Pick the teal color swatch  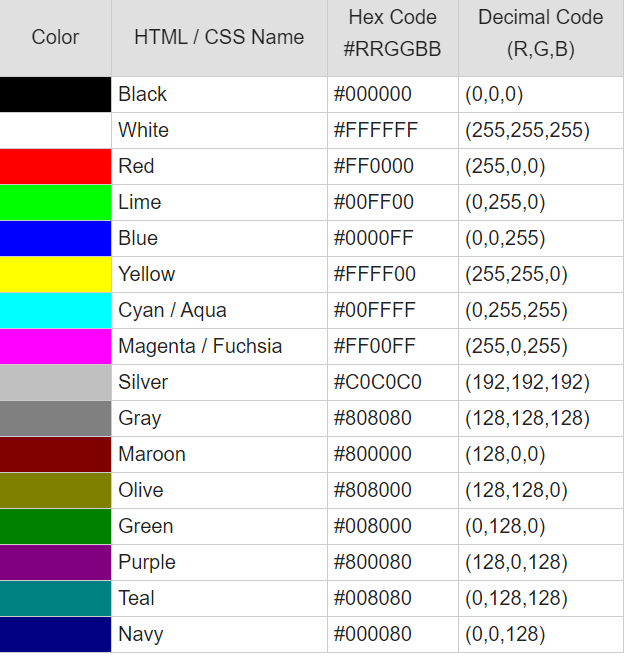pyautogui.click(x=56, y=598)
